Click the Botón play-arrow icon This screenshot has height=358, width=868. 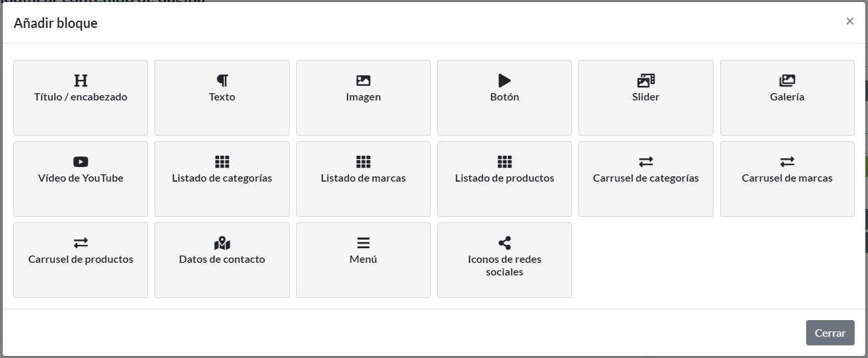(x=505, y=81)
